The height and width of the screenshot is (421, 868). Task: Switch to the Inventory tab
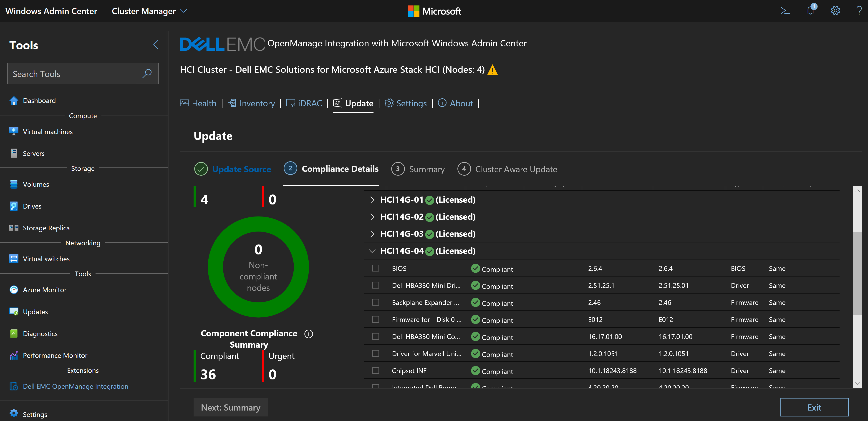coord(251,103)
